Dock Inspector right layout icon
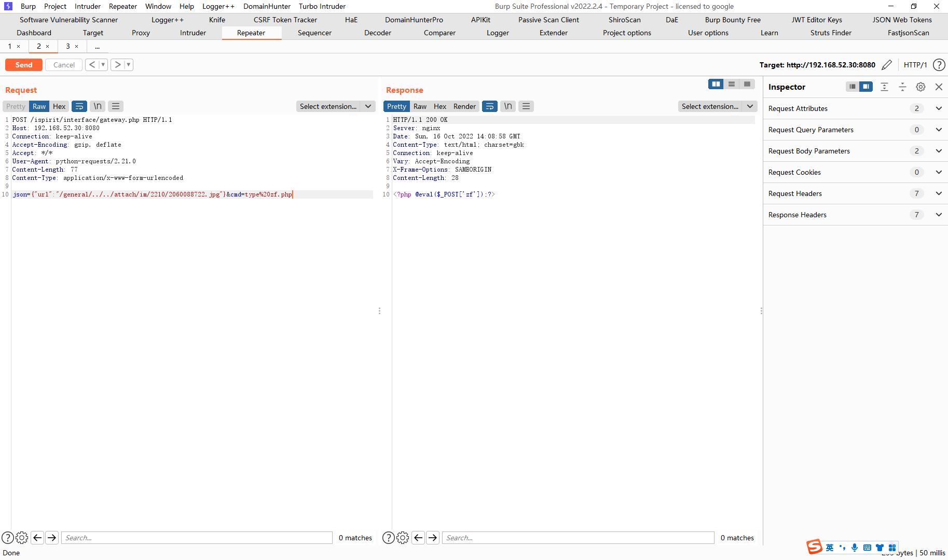The height and width of the screenshot is (560, 948). click(866, 87)
